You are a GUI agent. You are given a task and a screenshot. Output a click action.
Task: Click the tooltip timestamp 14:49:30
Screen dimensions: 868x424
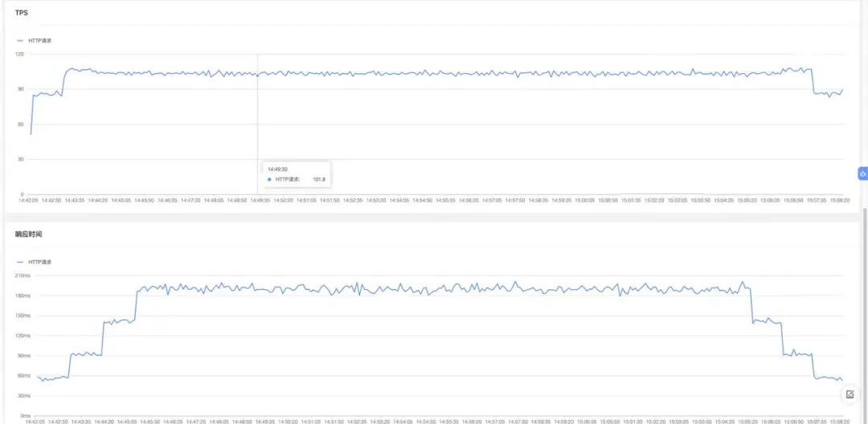click(277, 169)
